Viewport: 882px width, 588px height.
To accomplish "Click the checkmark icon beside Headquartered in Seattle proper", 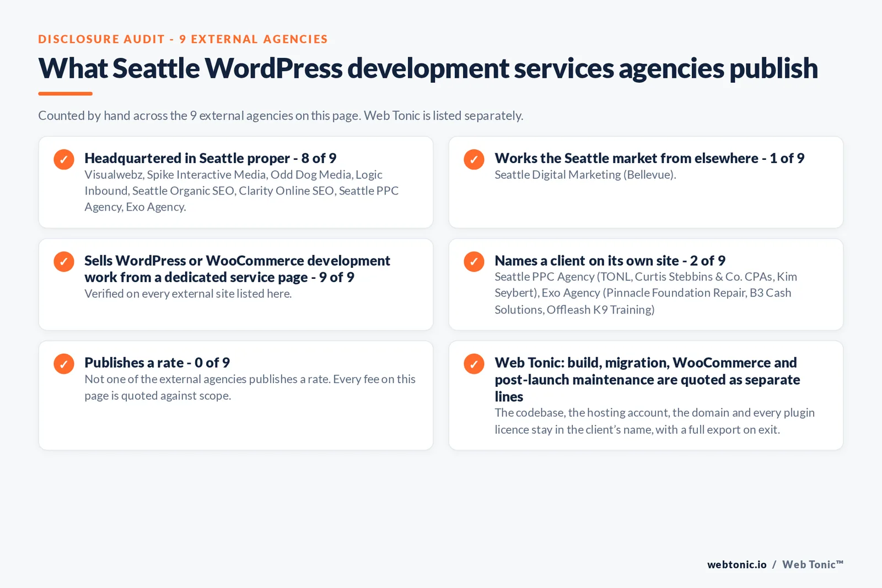I will [x=64, y=159].
